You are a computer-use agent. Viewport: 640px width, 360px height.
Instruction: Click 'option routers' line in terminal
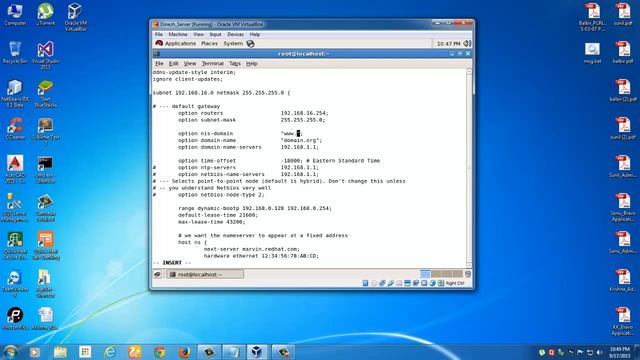253,113
